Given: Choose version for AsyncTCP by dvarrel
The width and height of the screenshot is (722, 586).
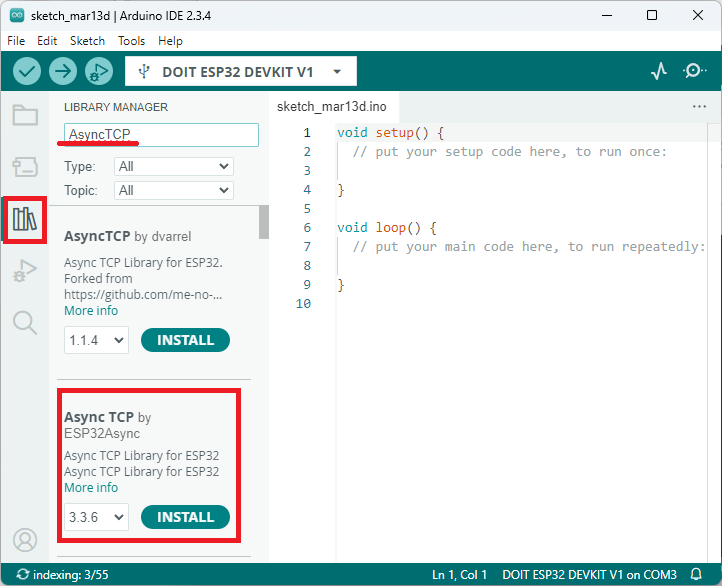Looking at the screenshot, I should 97,340.
